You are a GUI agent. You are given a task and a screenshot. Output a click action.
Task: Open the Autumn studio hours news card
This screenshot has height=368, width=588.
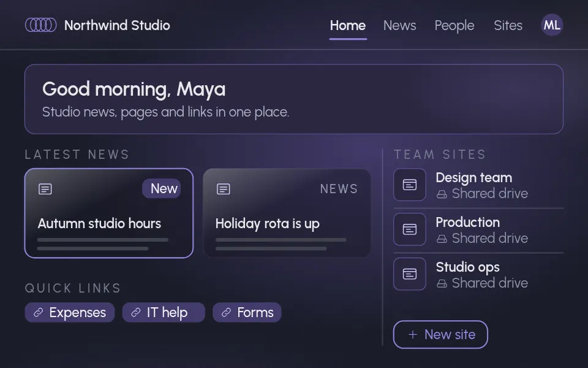109,213
